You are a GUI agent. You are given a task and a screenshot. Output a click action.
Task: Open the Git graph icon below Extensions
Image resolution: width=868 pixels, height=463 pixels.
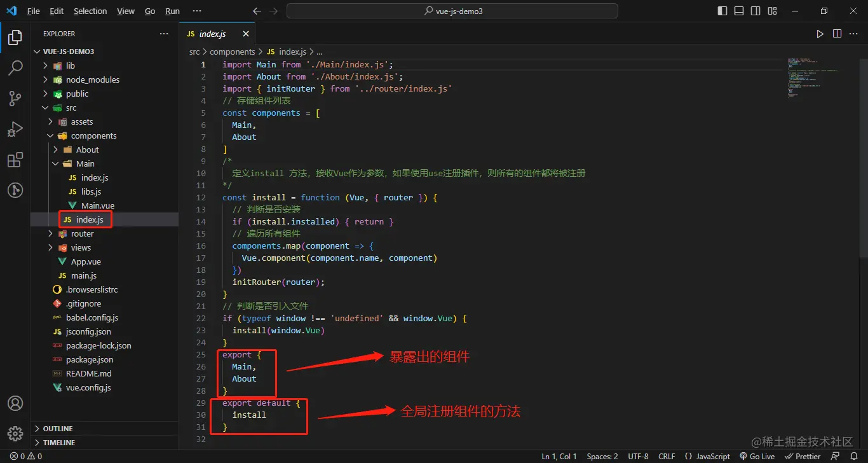[15, 190]
